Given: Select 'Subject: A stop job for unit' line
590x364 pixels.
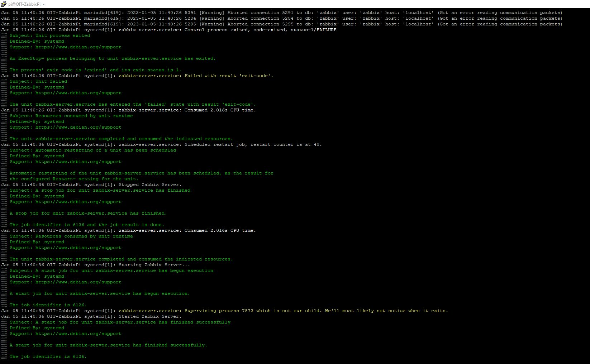Looking at the screenshot, I should pos(100,190).
